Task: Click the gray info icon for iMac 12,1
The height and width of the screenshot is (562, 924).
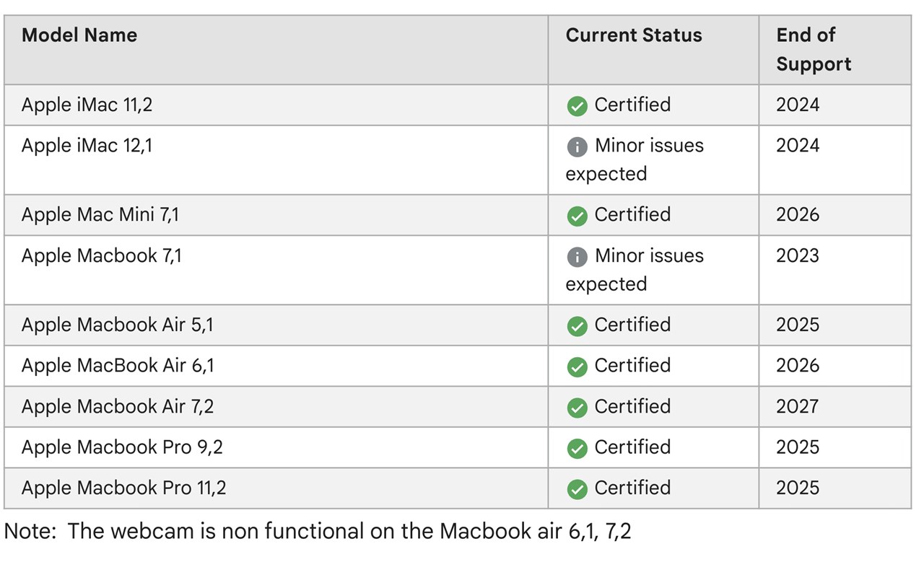Action: coord(577,147)
